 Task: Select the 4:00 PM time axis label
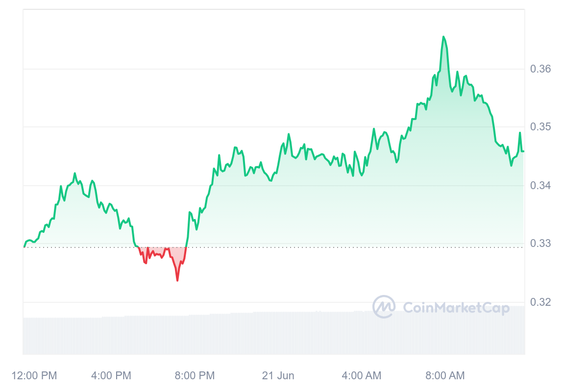click(x=111, y=376)
